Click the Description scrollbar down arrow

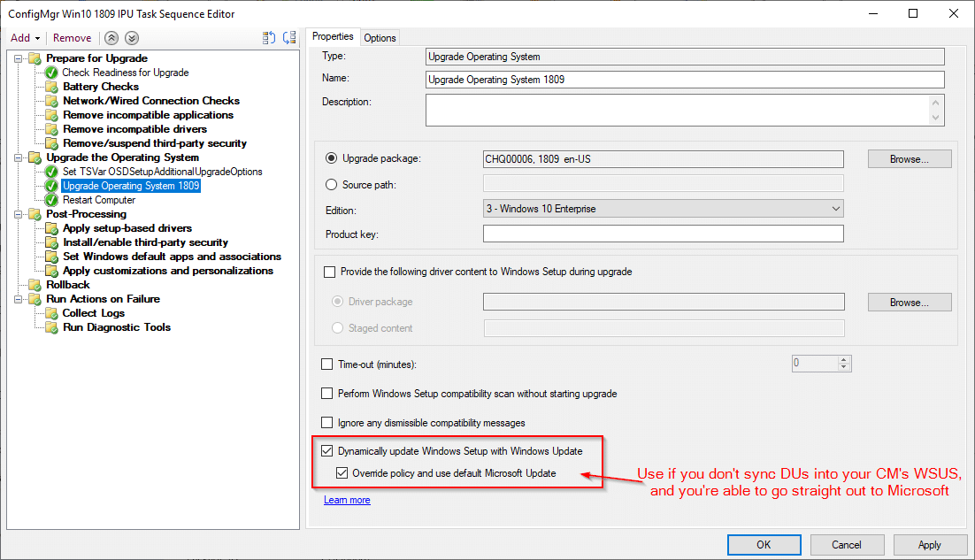coord(936,118)
